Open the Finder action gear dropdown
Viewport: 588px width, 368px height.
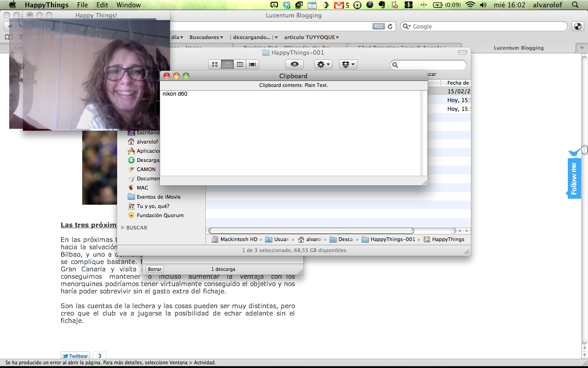coord(323,65)
